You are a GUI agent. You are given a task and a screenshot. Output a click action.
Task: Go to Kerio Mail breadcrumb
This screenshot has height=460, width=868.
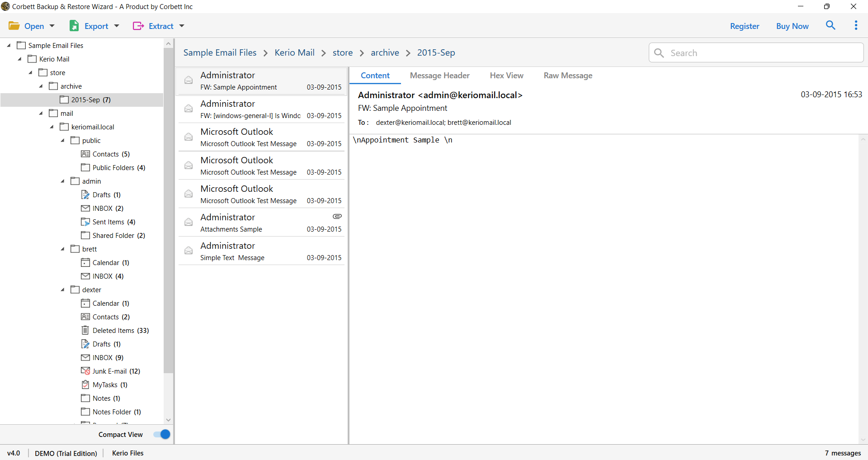(x=294, y=52)
